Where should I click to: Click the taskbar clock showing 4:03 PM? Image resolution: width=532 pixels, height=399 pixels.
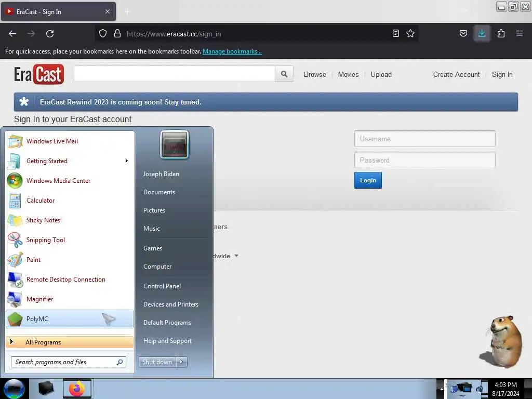(x=506, y=389)
